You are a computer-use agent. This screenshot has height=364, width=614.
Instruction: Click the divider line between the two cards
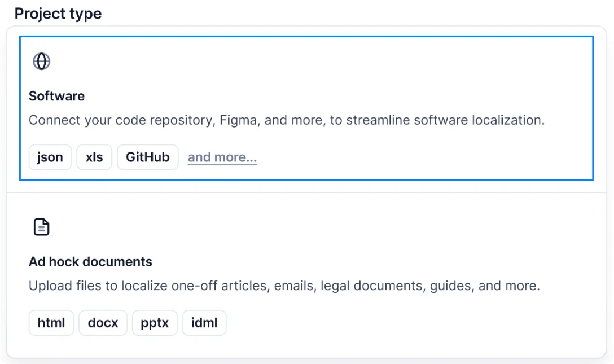pyautogui.click(x=306, y=193)
